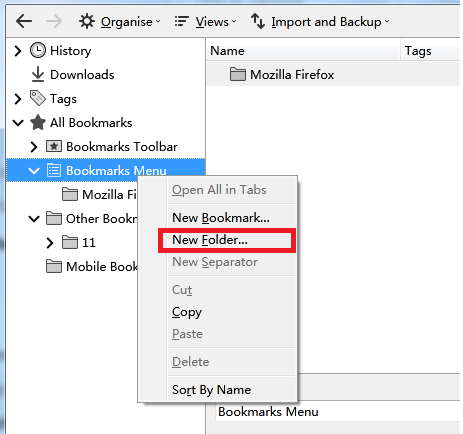Select the Bookmarks Toolbar item

(x=122, y=147)
